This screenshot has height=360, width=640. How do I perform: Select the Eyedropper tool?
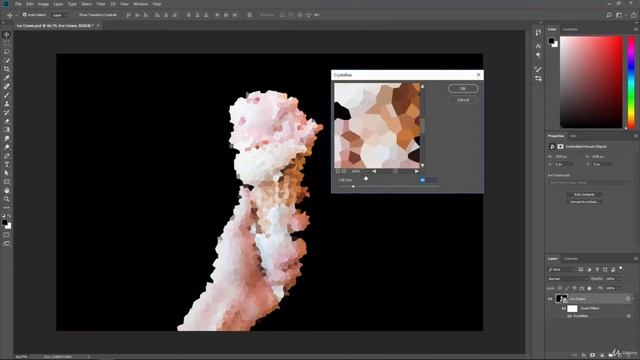point(7,78)
